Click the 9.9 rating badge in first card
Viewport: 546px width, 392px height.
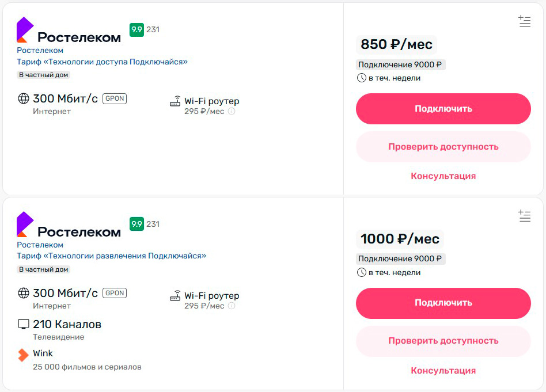(x=136, y=29)
